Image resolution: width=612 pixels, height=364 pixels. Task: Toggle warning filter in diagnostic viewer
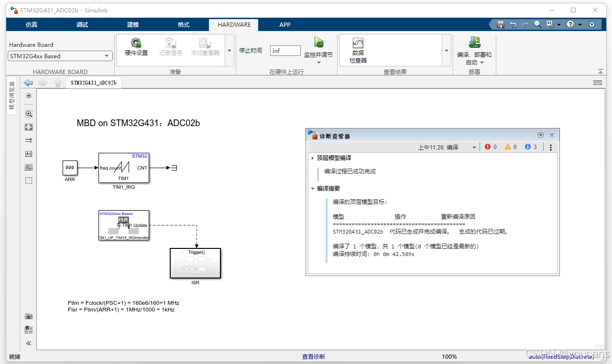coord(508,147)
